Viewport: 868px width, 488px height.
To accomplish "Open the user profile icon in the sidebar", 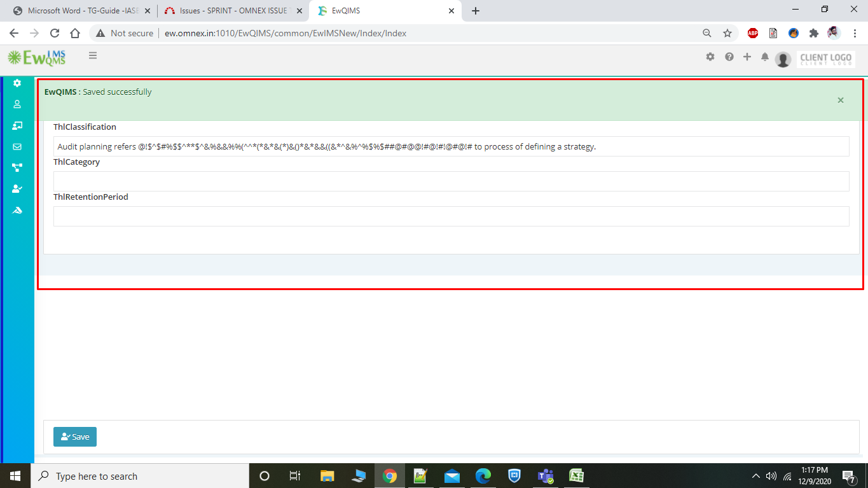I will point(17,104).
